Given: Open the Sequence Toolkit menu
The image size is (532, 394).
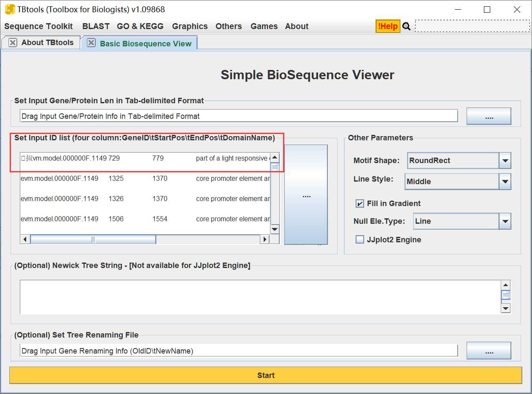Looking at the screenshot, I should coord(38,26).
